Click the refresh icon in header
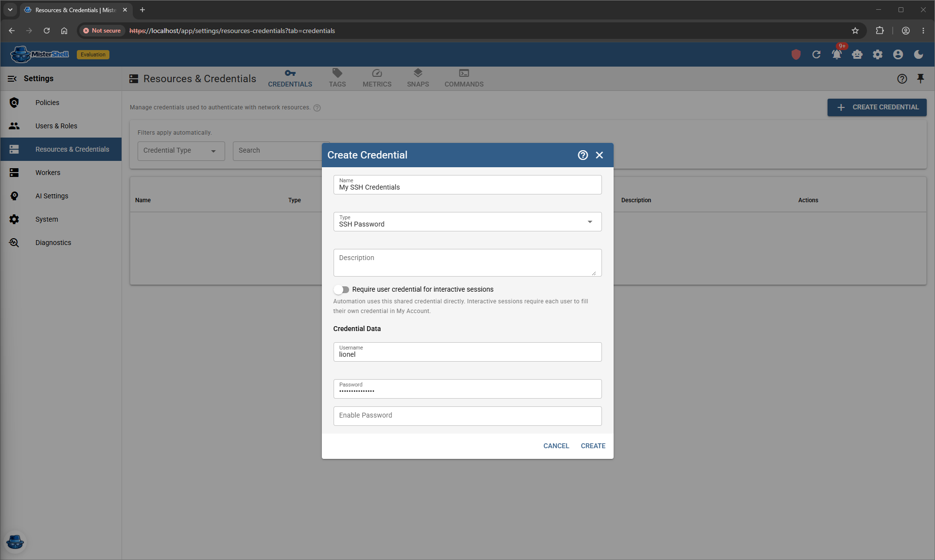The height and width of the screenshot is (560, 935). (x=816, y=54)
